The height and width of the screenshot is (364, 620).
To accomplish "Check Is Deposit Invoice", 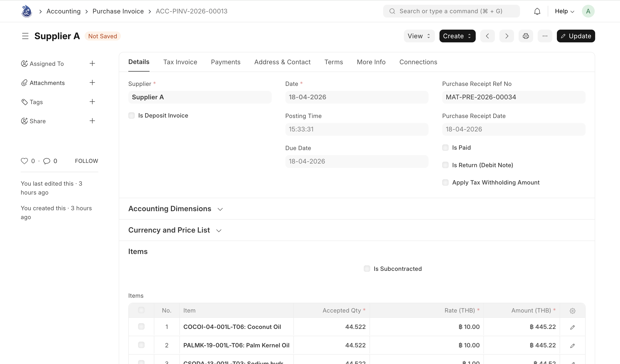I will point(132,115).
